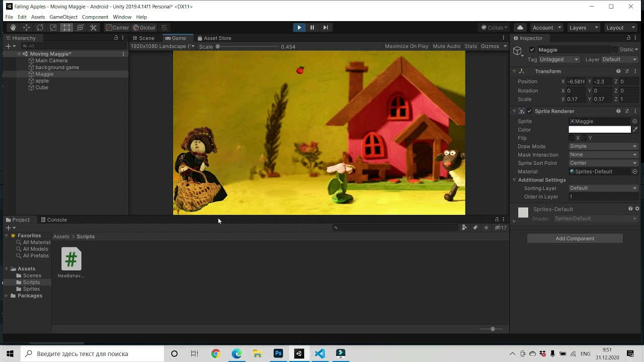Search by type in Project panel
644x362 pixels.
coord(464,228)
